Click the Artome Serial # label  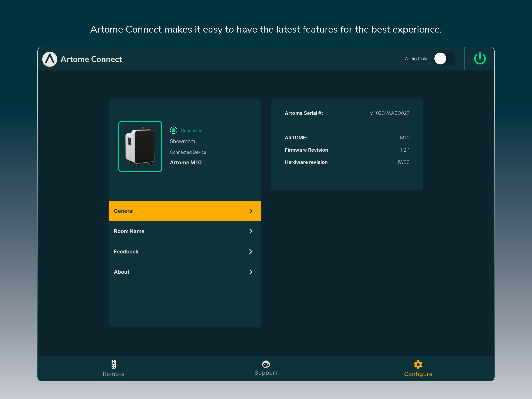304,113
